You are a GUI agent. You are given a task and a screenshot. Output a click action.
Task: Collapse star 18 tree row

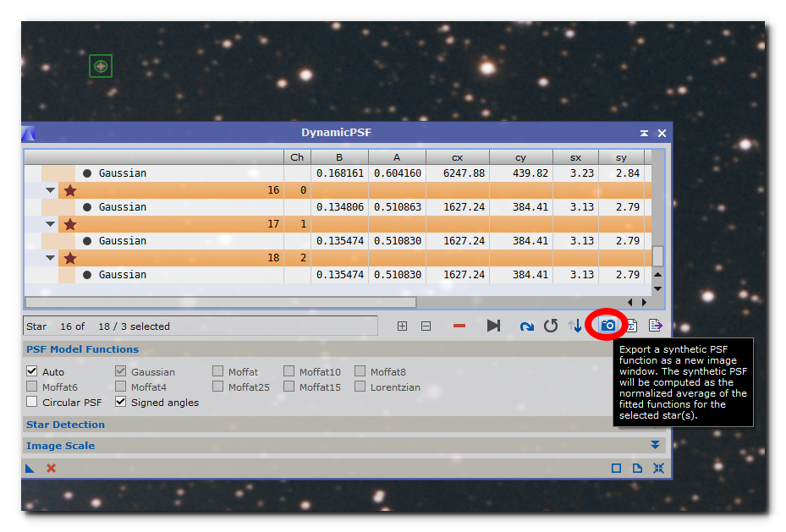click(50, 258)
